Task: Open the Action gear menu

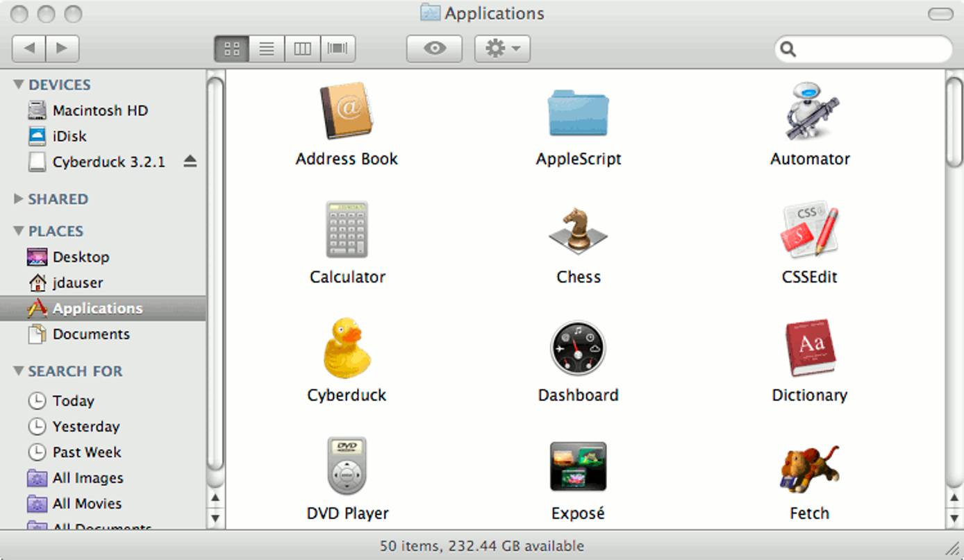Action: pos(501,49)
